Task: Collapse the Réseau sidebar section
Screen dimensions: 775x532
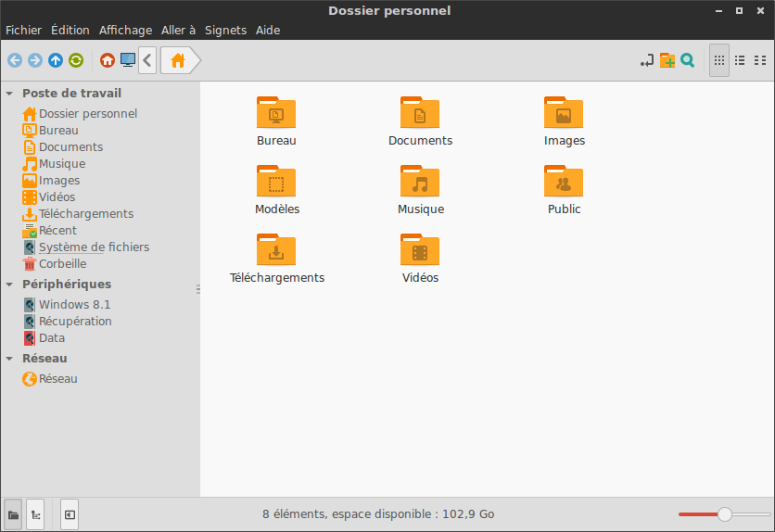Action: (9, 359)
